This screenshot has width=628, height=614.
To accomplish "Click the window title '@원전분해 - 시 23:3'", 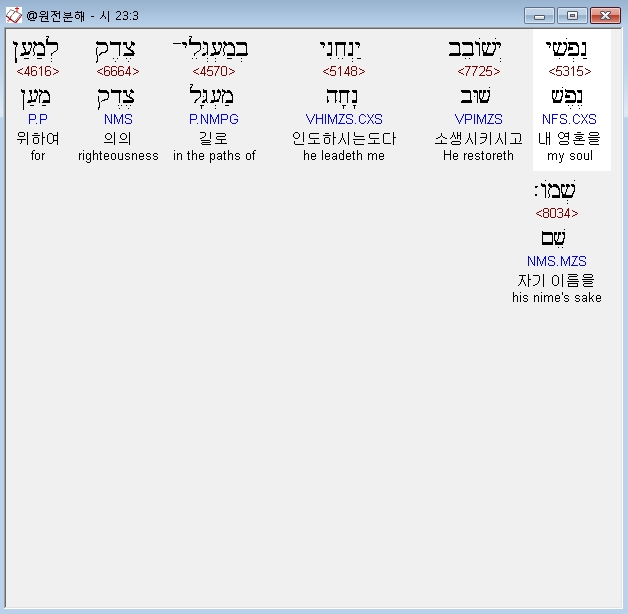I will pos(82,16).
